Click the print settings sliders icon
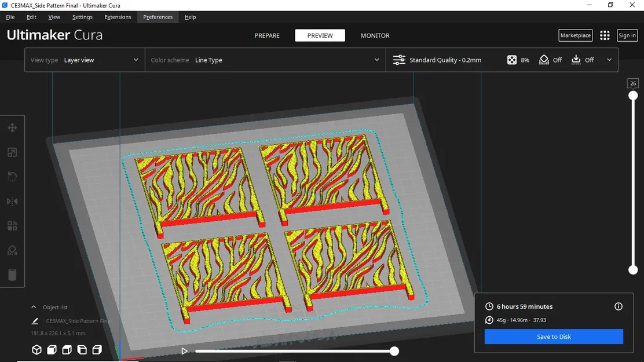Image resolution: width=644 pixels, height=362 pixels. click(x=399, y=60)
